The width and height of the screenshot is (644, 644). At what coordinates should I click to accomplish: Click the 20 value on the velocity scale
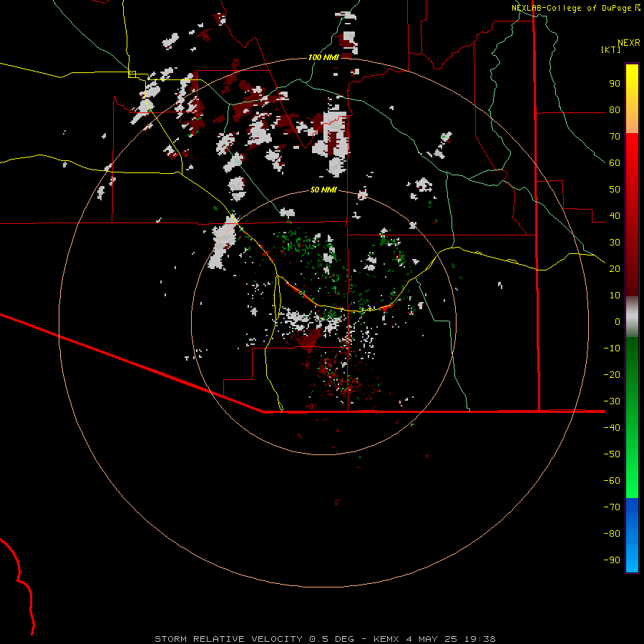(x=615, y=268)
